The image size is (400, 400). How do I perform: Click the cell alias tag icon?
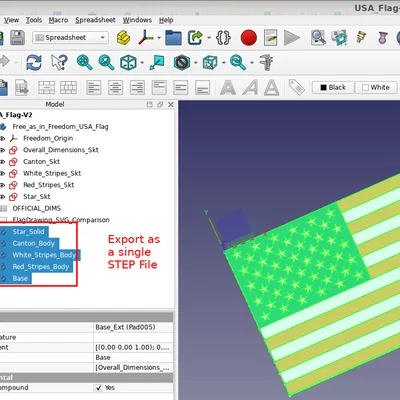coord(296,87)
